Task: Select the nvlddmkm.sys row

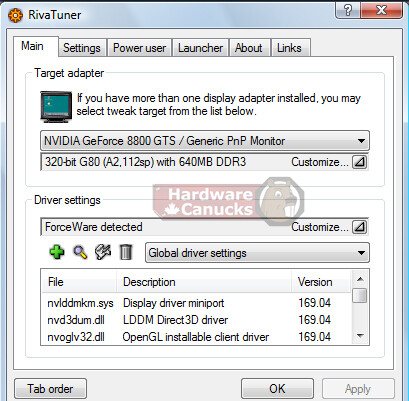Action: pos(197,303)
